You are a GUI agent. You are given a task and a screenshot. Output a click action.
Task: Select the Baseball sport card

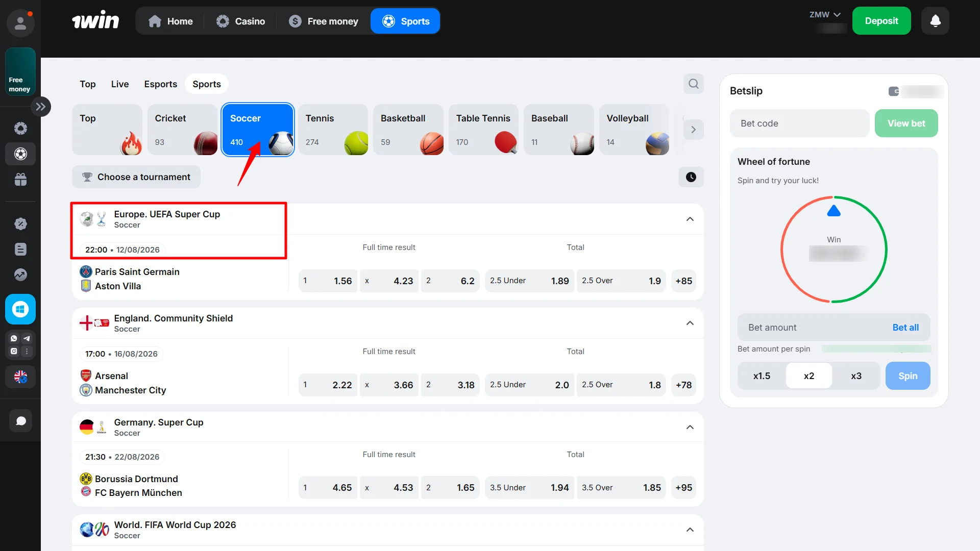tap(559, 130)
